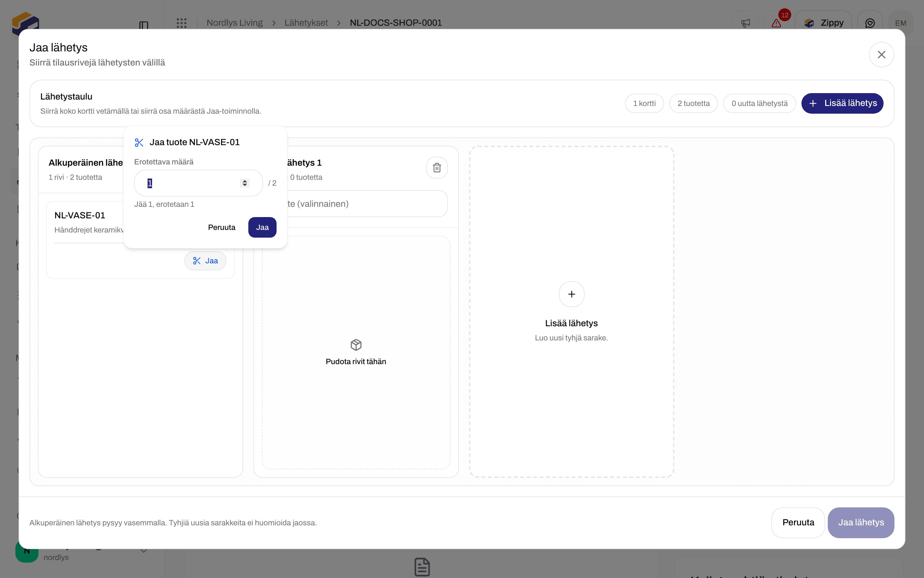This screenshot has height=578, width=924.
Task: Click the Jää 1, erotetaan 1 hint
Action: point(164,204)
